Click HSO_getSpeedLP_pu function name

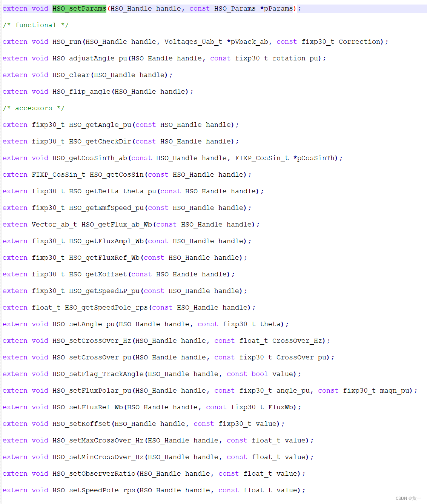pyautogui.click(x=104, y=291)
